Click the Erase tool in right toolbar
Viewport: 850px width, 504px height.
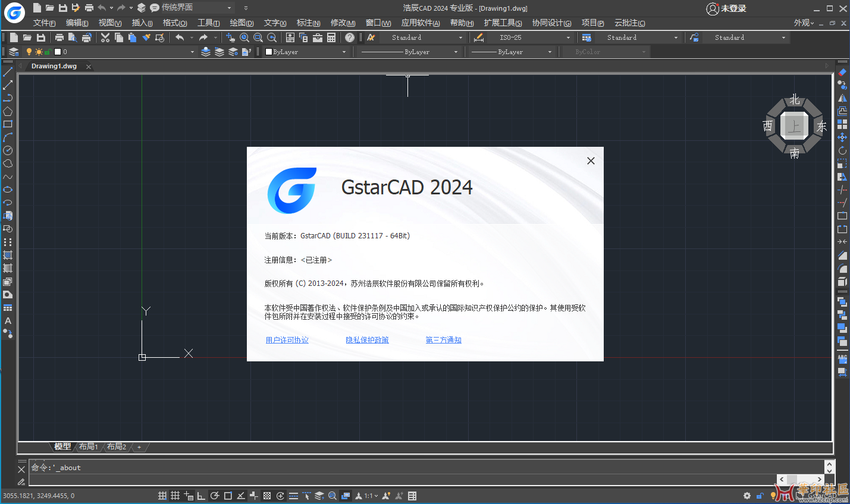(x=842, y=72)
